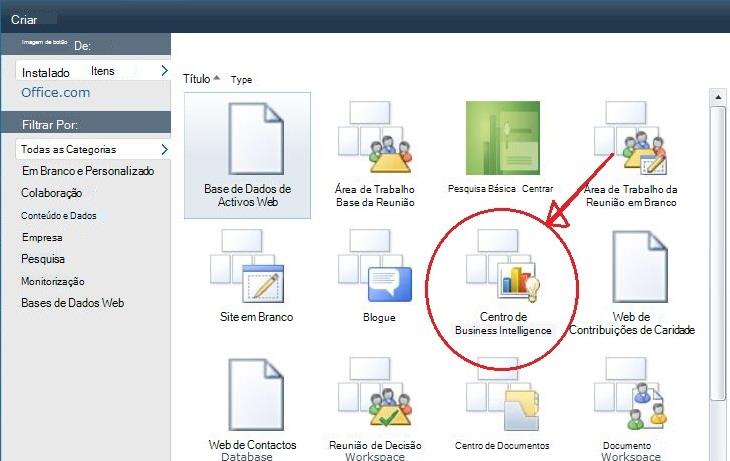Filter by Em Branco e Personalizado
The image size is (730, 461).
coord(88,171)
